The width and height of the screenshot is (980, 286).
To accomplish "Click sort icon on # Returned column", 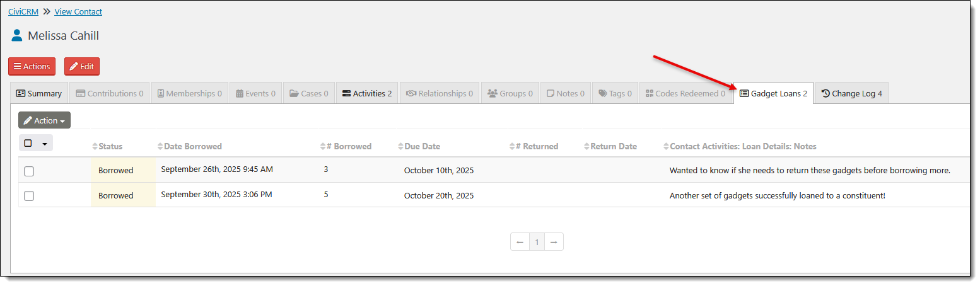I will tap(512, 147).
